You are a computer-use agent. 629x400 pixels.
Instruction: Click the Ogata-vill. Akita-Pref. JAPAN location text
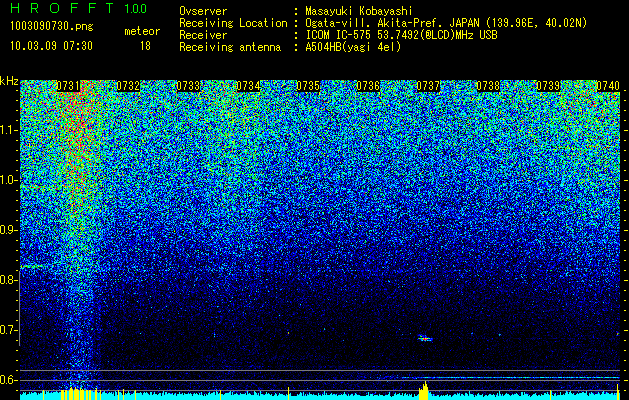click(446, 23)
